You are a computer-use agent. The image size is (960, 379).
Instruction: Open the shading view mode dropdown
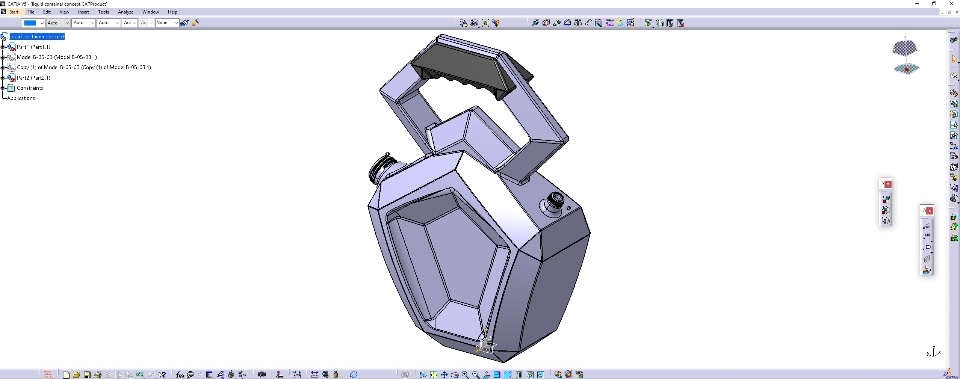[518, 374]
